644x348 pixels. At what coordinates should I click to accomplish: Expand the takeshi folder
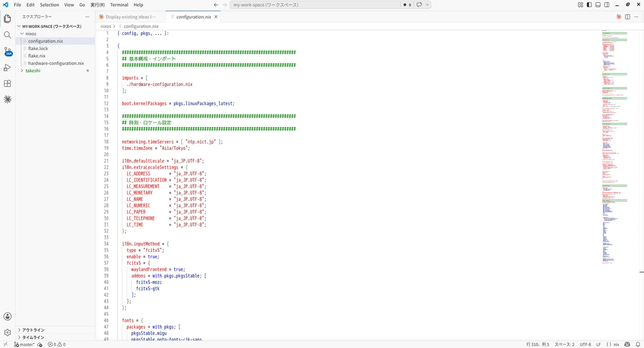22,70
